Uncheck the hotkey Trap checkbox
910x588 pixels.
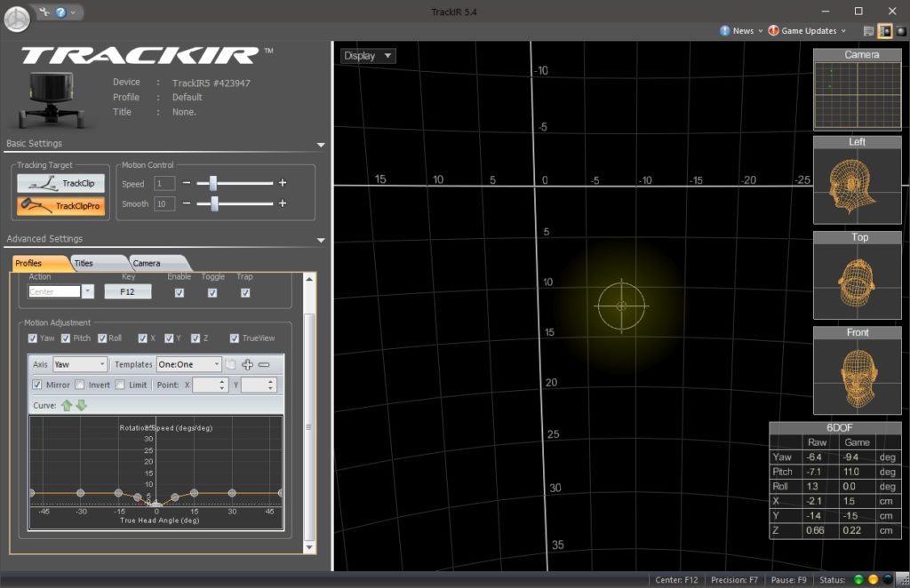(x=245, y=293)
